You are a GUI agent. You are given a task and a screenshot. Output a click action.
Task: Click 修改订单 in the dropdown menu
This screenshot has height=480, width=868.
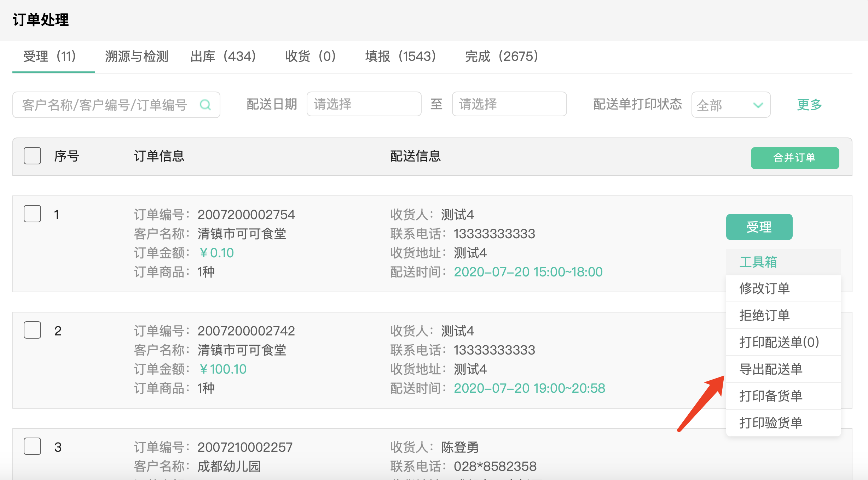764,288
